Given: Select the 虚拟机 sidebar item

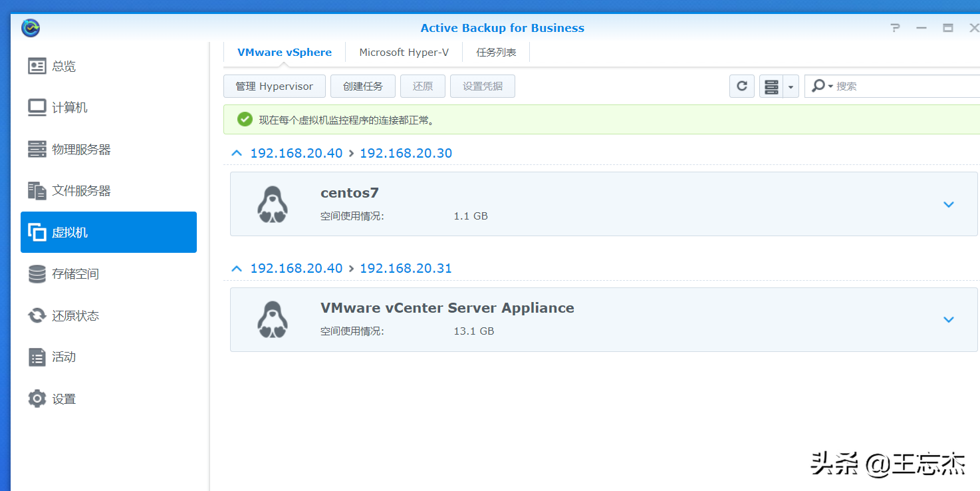Looking at the screenshot, I should point(108,232).
